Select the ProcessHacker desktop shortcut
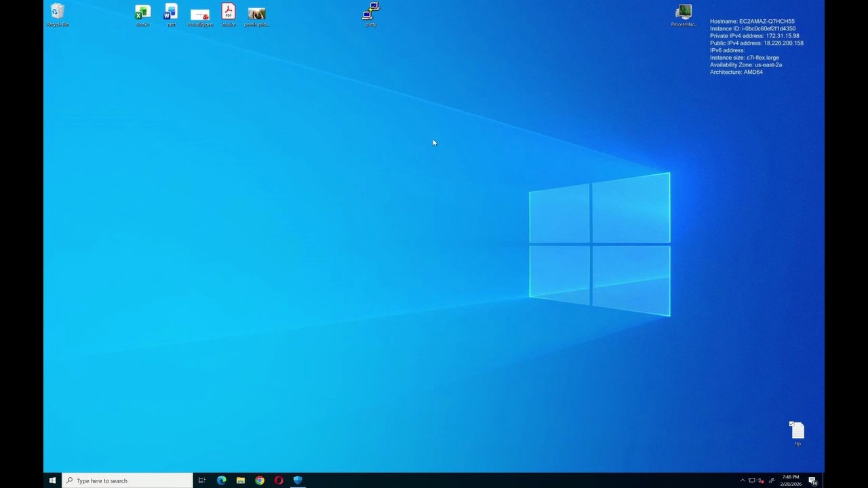Viewport: 868px width, 488px height. tap(684, 15)
